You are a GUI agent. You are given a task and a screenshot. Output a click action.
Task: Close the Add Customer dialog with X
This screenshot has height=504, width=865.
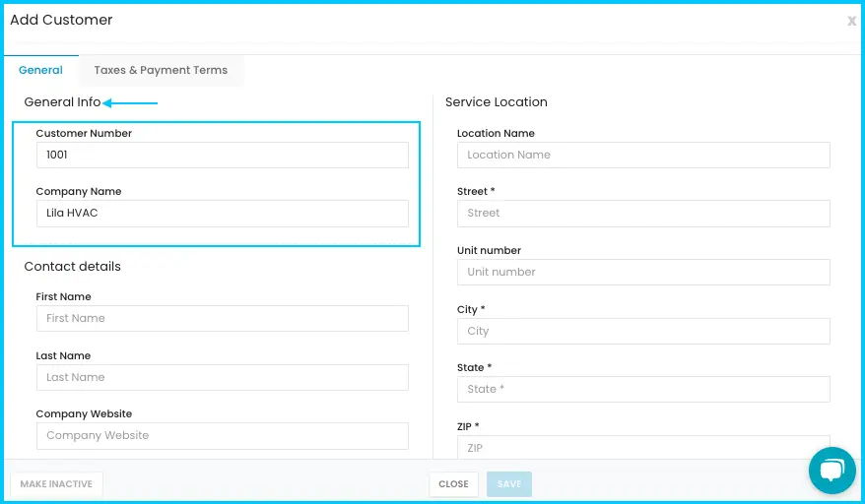point(852,21)
